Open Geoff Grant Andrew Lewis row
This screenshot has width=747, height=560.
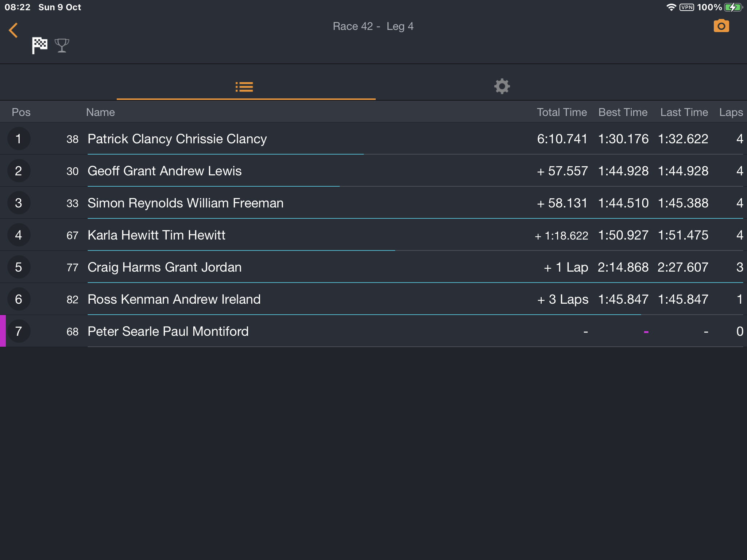[x=373, y=171]
